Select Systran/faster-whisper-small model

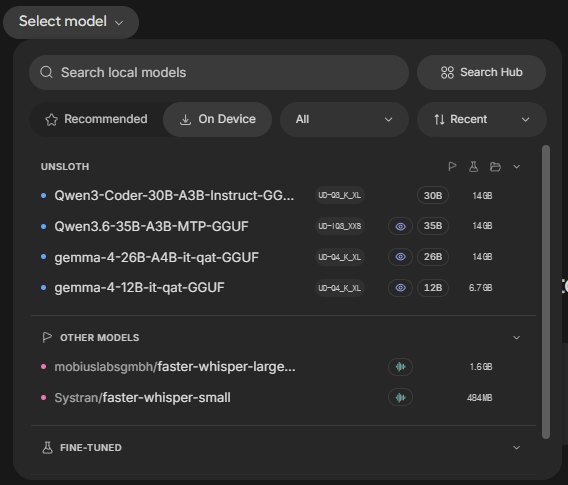142,398
